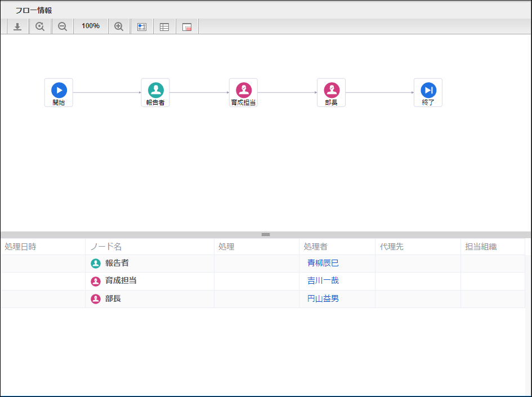Viewport: 532px width, 397px height.
Task: Zoom in the flow diagram
Action: (119, 26)
